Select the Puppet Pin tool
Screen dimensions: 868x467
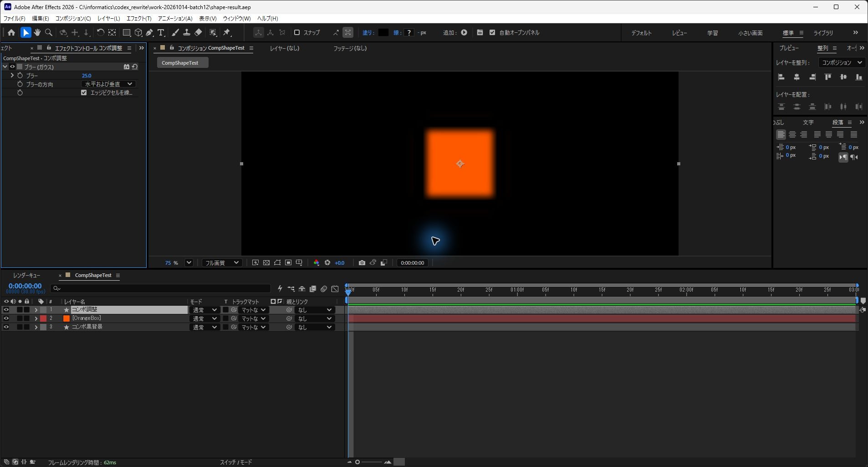click(x=227, y=32)
